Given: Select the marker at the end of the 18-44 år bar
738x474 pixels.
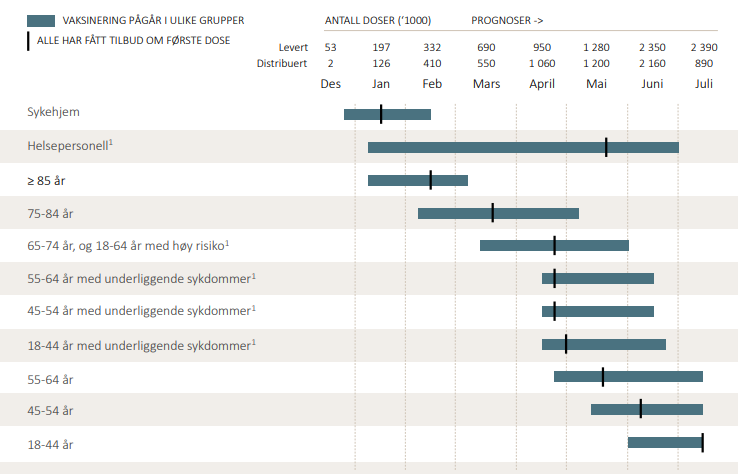Looking at the screenshot, I should click(702, 442).
